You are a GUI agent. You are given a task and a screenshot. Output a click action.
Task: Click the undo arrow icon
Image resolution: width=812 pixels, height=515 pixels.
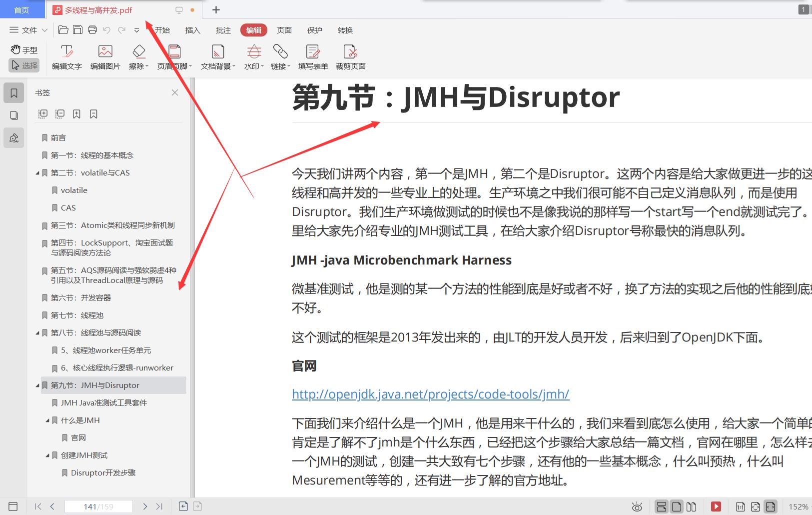click(x=106, y=30)
